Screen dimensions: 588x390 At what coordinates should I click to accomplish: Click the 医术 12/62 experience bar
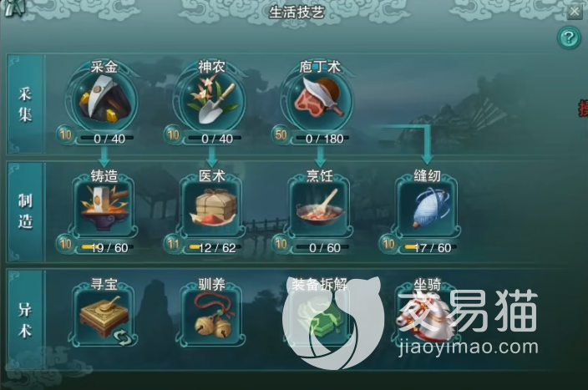[215, 247]
